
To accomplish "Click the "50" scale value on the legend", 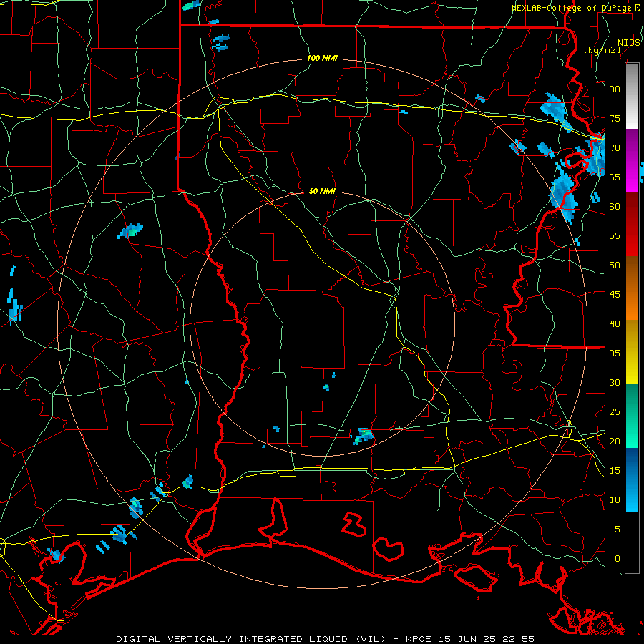I will click(x=615, y=265).
